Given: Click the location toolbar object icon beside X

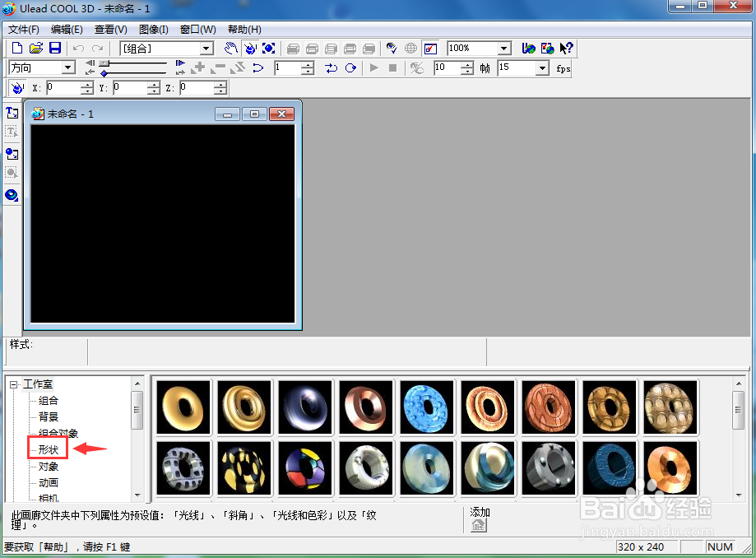Looking at the screenshot, I should click(x=17, y=88).
